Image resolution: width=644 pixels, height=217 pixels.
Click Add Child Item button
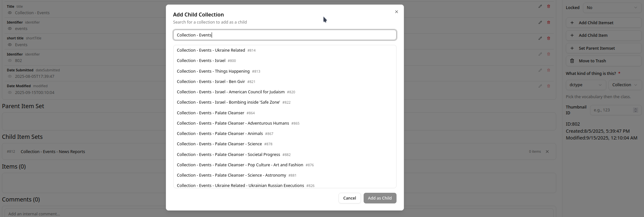point(604,35)
